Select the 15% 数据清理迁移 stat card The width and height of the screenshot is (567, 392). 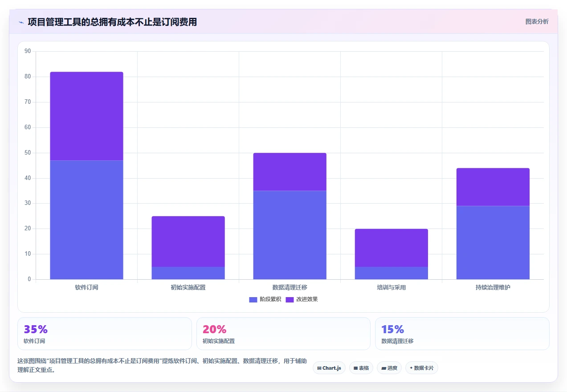462,334
